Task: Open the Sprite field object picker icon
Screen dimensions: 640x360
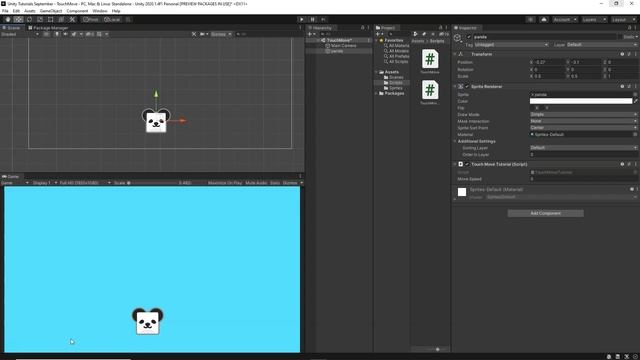Action: [x=635, y=95]
